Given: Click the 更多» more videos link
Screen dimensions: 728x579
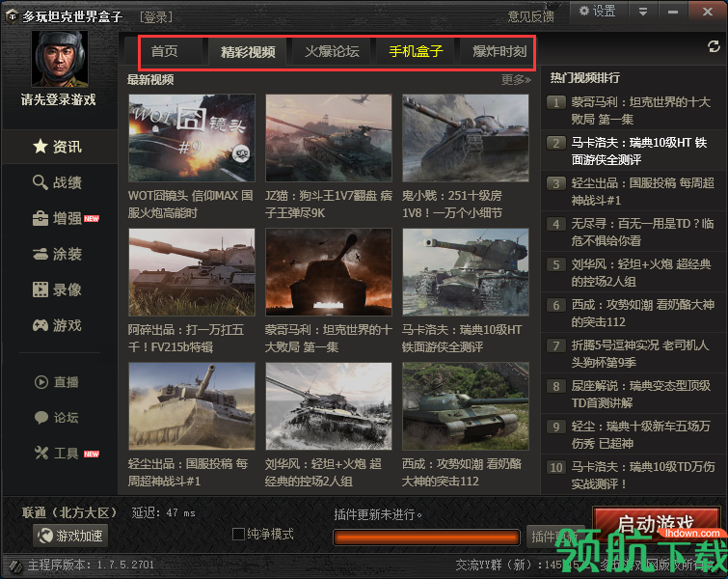Looking at the screenshot, I should click(516, 80).
